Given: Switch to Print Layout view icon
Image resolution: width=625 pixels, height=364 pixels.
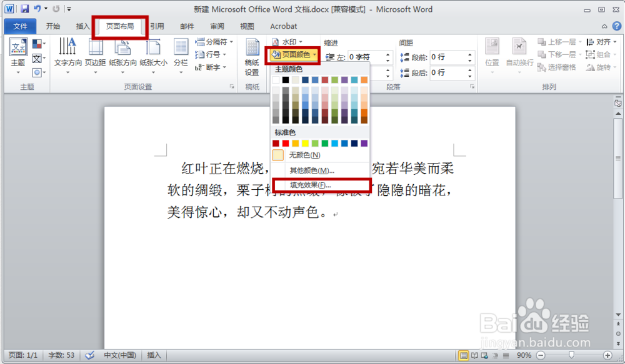Looking at the screenshot, I should pos(463,355).
